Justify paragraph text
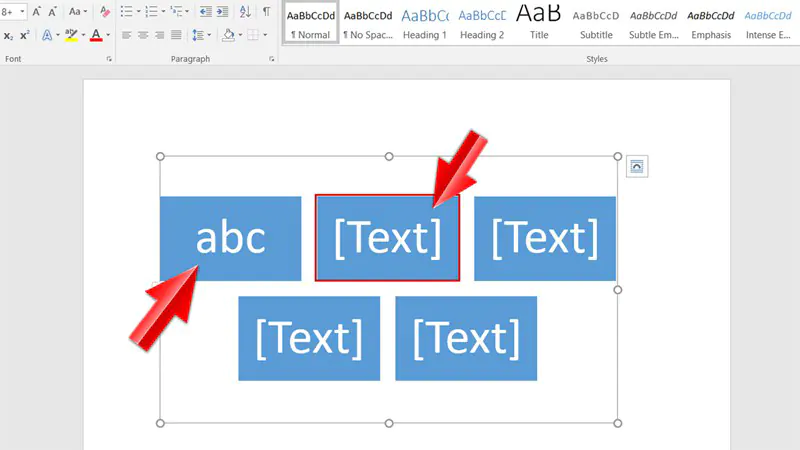This screenshot has width=800, height=450. coord(176,35)
